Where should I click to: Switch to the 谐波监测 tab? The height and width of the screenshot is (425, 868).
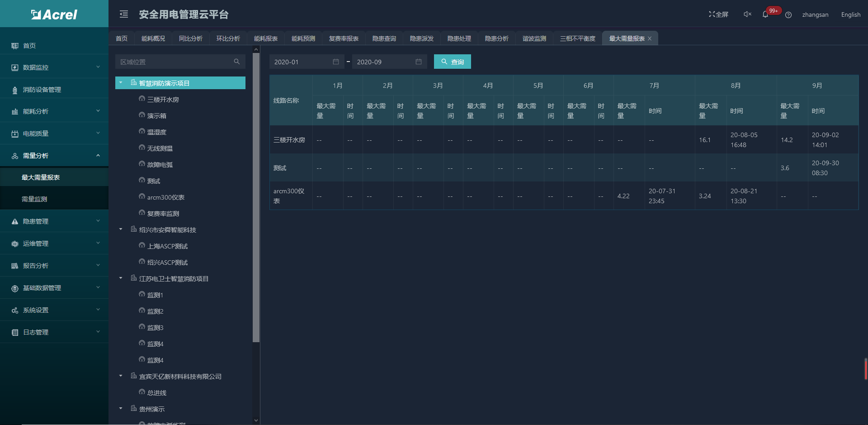pyautogui.click(x=534, y=38)
